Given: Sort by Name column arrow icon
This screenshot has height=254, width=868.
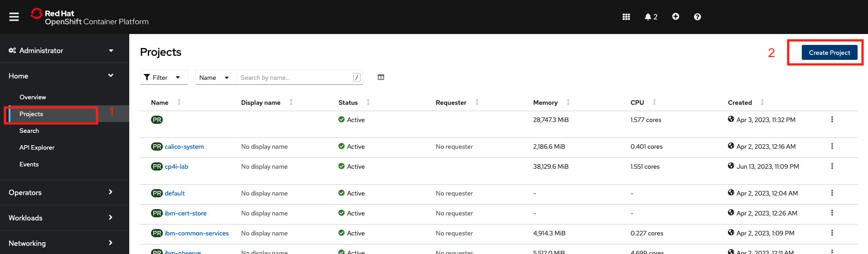Looking at the screenshot, I should [179, 102].
